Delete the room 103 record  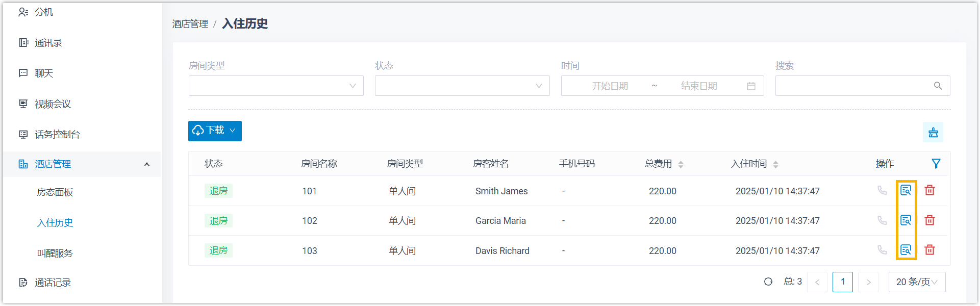click(x=929, y=250)
